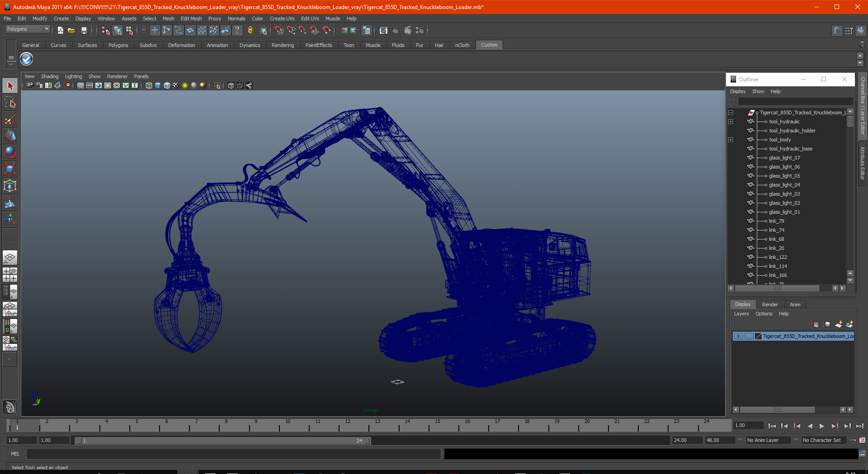Switch to Persp/Outliner layout
Image resolution: width=868 pixels, height=474 pixels.
[10, 292]
